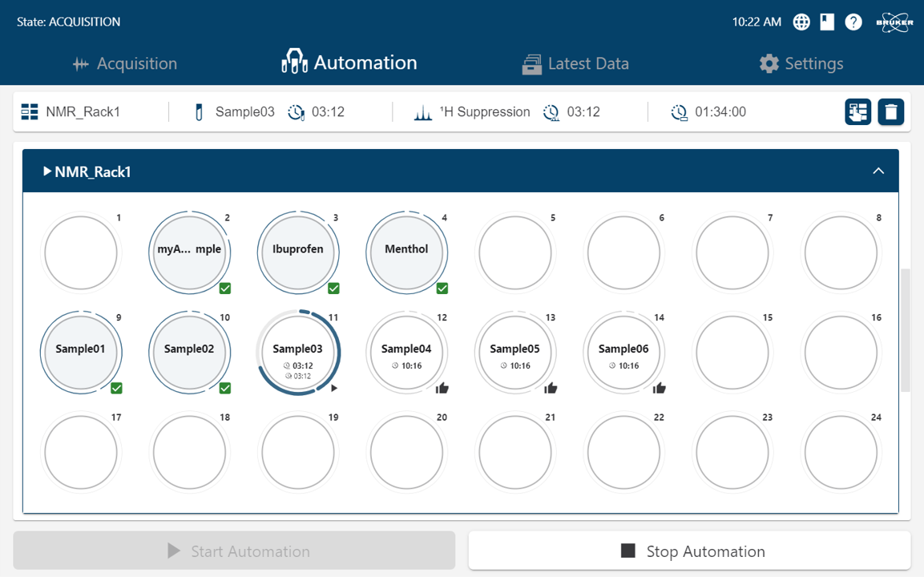Click the 10:22 AM clock text
Screen dimensions: 924x577
757,22
